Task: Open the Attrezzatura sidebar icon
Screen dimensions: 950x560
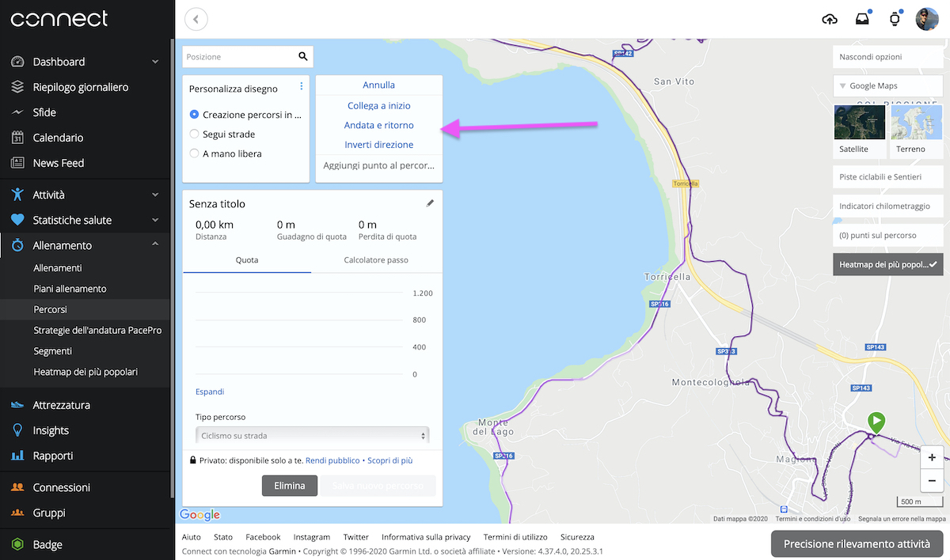Action: [17, 404]
